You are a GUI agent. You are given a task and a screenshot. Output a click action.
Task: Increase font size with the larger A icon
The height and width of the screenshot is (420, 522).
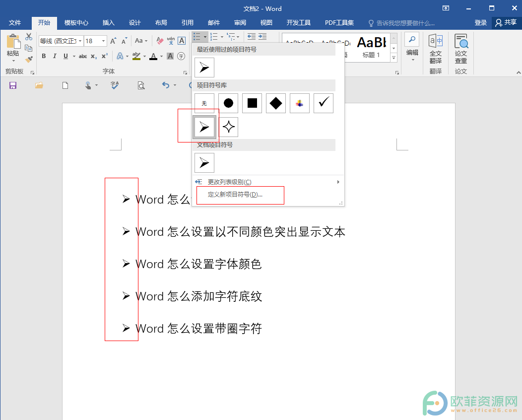click(x=113, y=41)
